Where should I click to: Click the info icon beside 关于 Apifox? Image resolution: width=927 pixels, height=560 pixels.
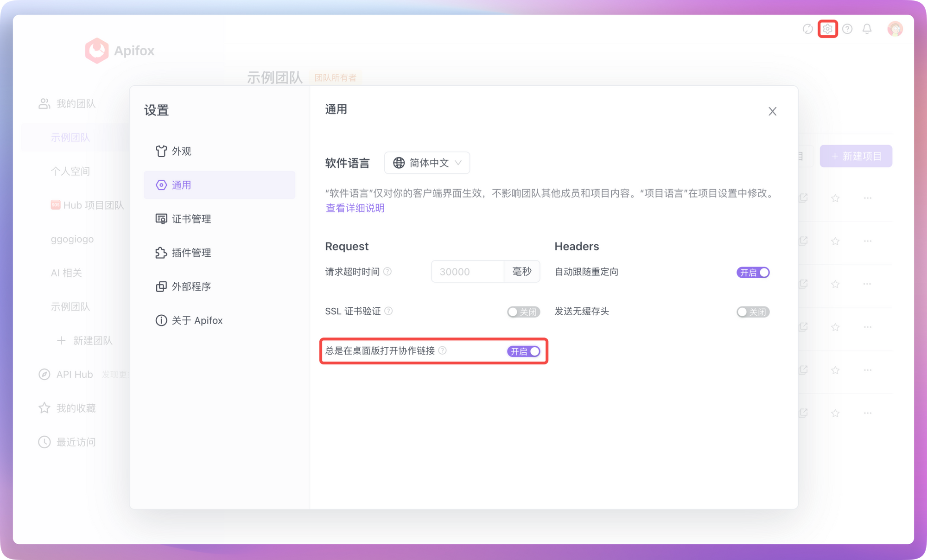point(161,320)
